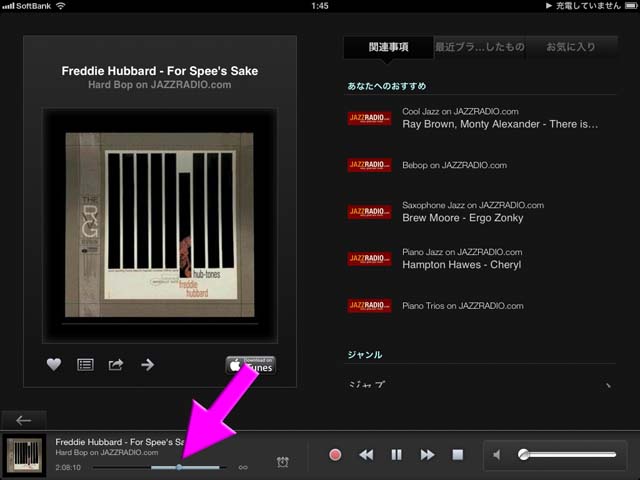Adjust the volume slider knob

[523, 454]
